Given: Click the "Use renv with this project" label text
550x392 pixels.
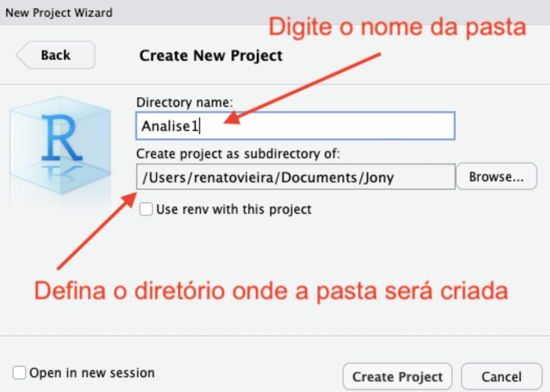Looking at the screenshot, I should pos(234,210).
